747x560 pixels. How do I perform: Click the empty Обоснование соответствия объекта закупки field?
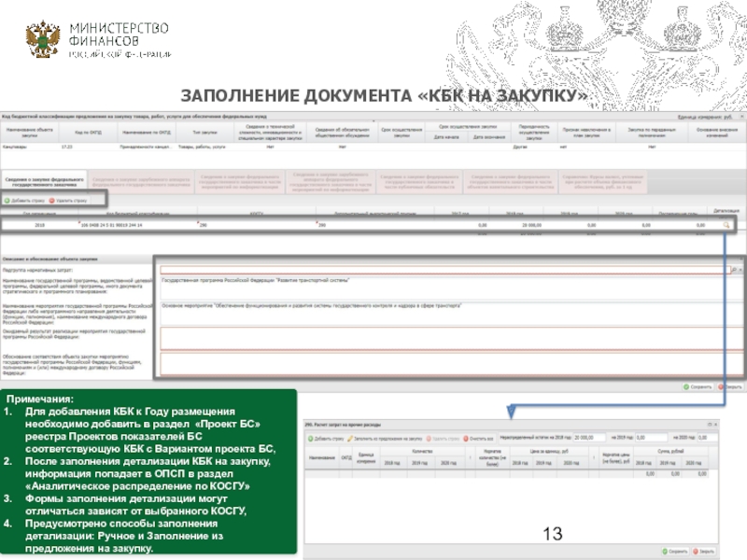point(451,363)
